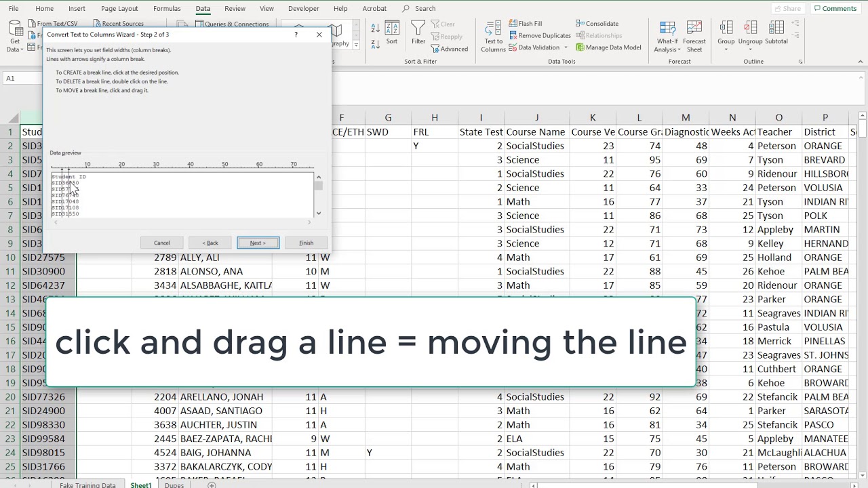868x488 pixels.
Task: Select the Fake Training Data sheet tab
Action: pos(87,485)
